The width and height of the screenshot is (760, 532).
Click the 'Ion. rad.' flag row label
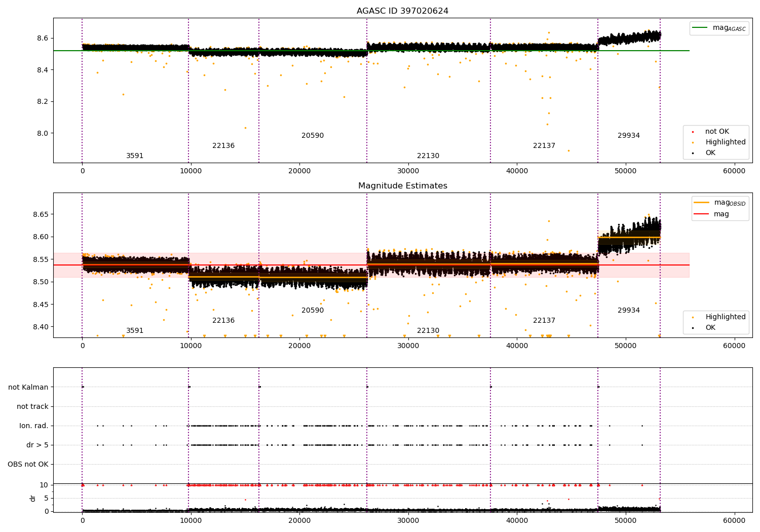pos(34,426)
